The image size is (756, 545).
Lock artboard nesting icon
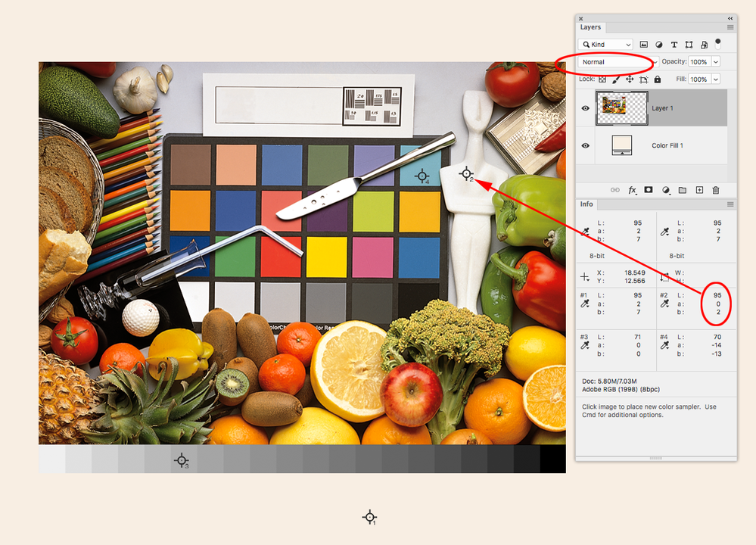point(644,79)
